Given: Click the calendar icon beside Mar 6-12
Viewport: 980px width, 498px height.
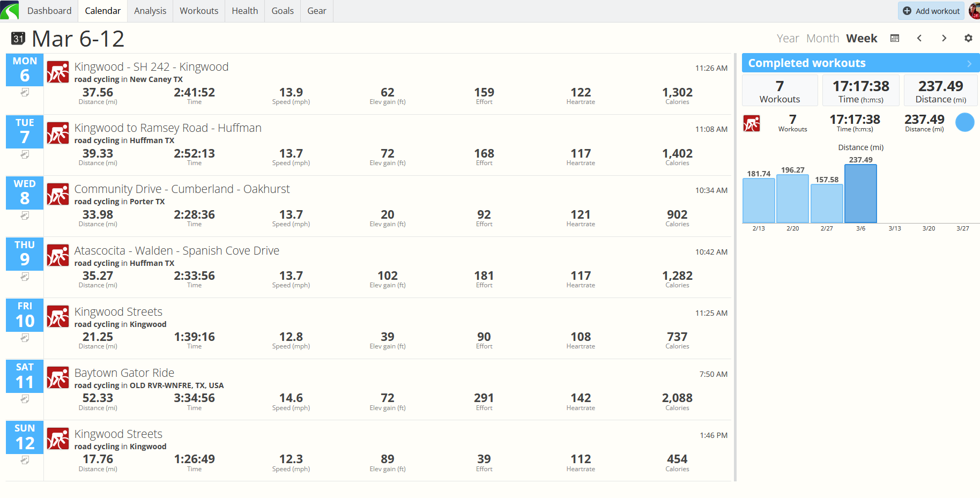Looking at the screenshot, I should pyautogui.click(x=18, y=39).
